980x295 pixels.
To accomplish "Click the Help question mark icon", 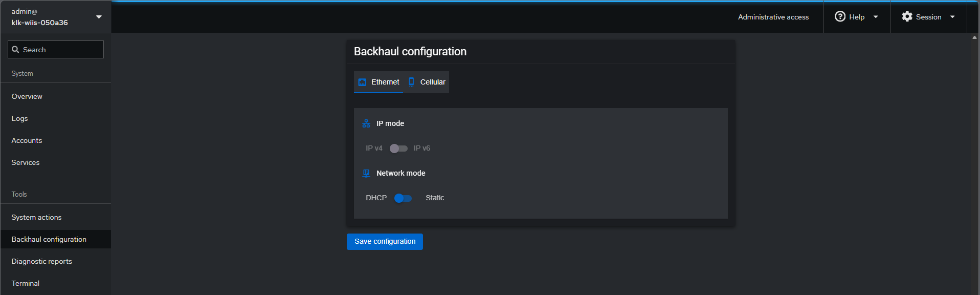I will point(840,16).
